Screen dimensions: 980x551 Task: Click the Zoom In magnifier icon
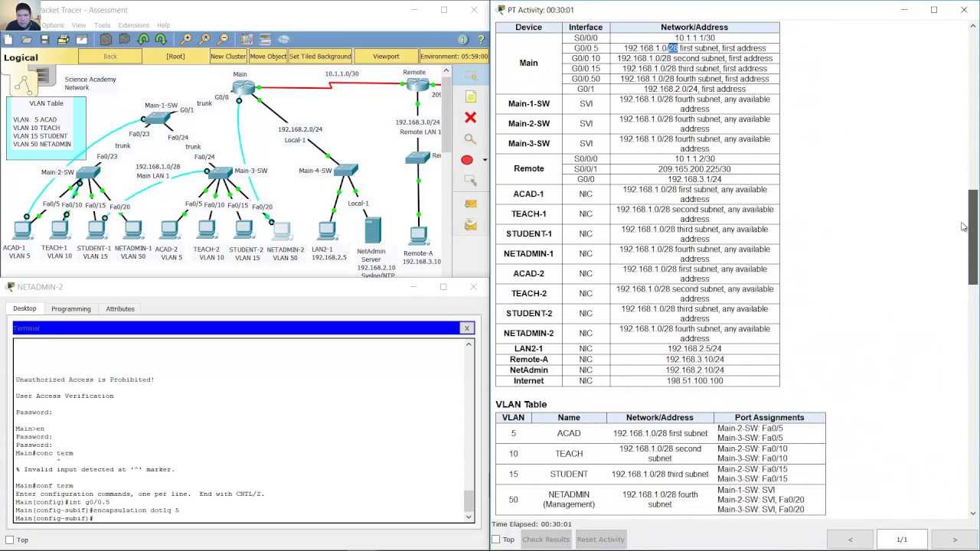pos(186,39)
